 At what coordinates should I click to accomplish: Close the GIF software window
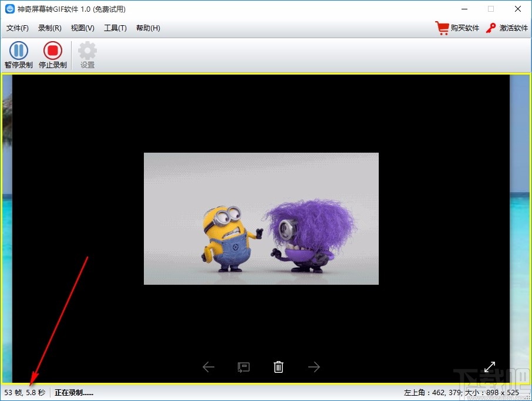pos(518,9)
